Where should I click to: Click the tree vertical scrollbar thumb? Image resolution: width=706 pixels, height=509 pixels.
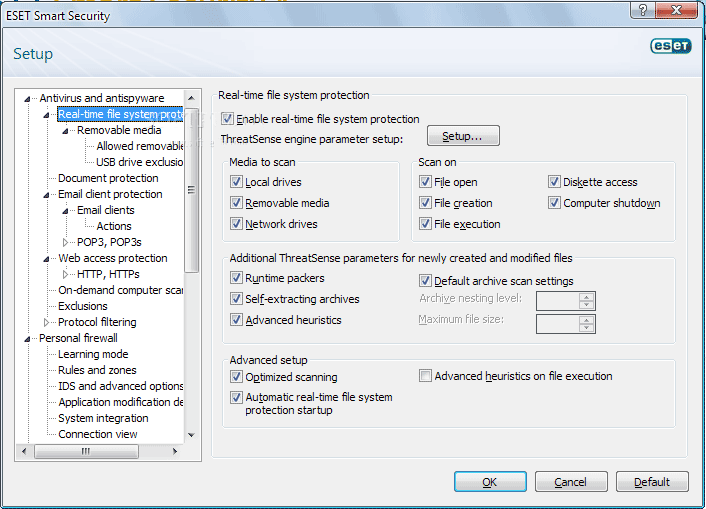click(191, 190)
